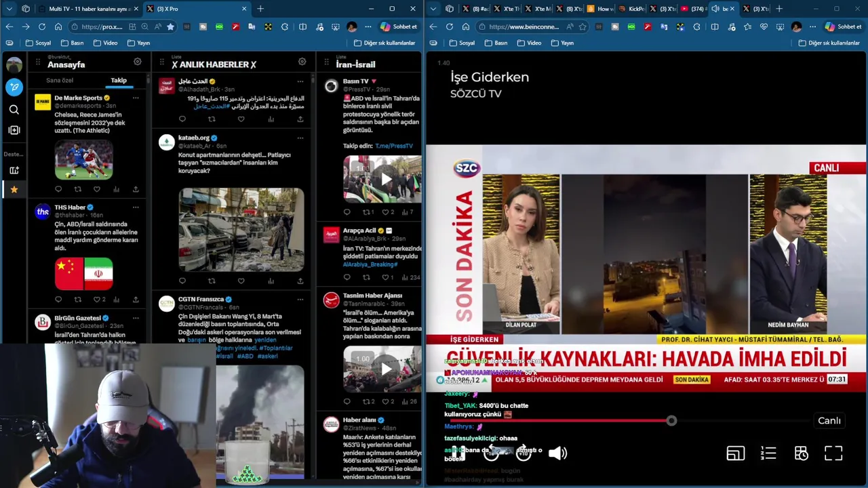Toggle favorite star in left browser address bar
The width and height of the screenshot is (868, 488).
[171, 26]
